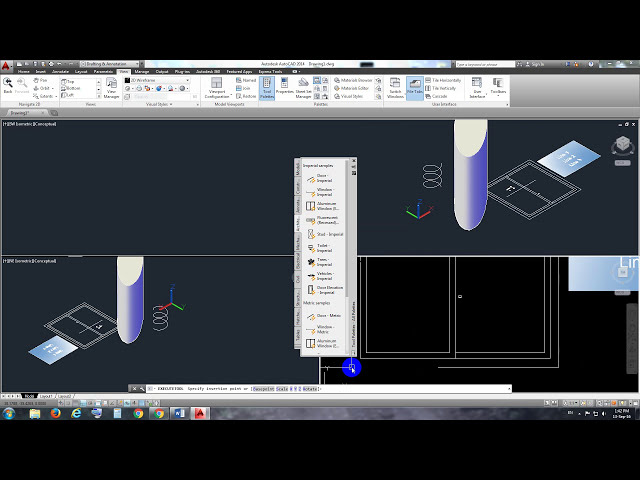Switch to the Annotate ribbon tab
This screenshot has height=480, width=640.
[x=60, y=71]
